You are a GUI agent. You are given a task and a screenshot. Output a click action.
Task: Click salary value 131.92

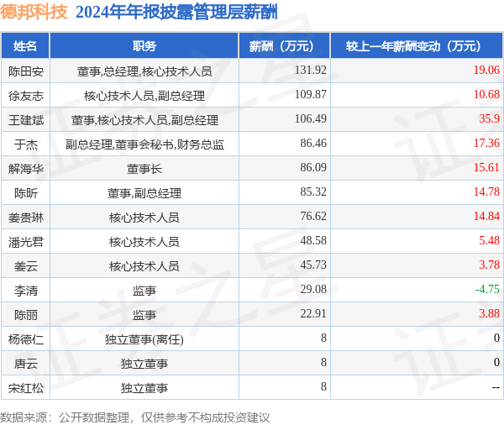[x=311, y=70]
